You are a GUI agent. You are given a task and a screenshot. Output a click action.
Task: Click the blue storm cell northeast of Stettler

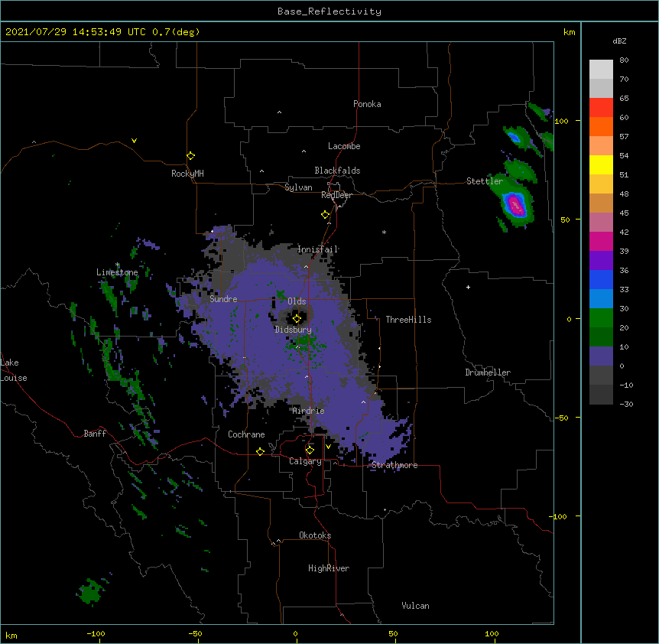click(514, 137)
